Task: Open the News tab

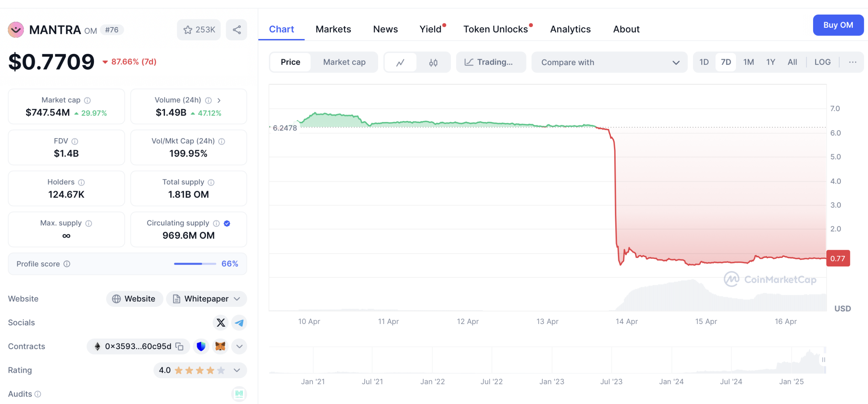Action: (x=385, y=29)
